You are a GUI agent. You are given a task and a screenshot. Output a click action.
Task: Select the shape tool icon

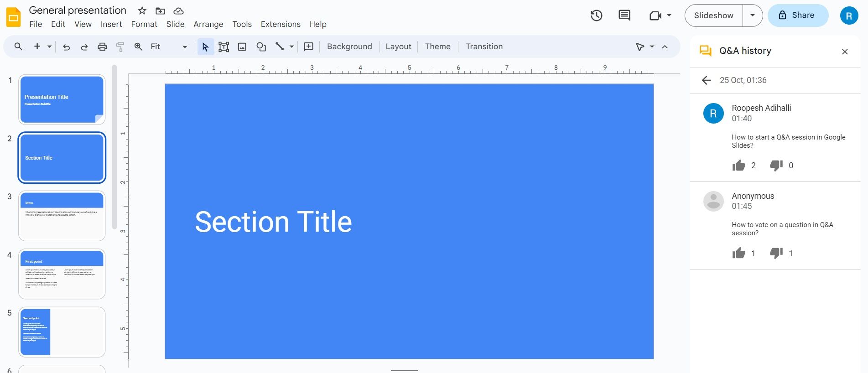tap(261, 47)
